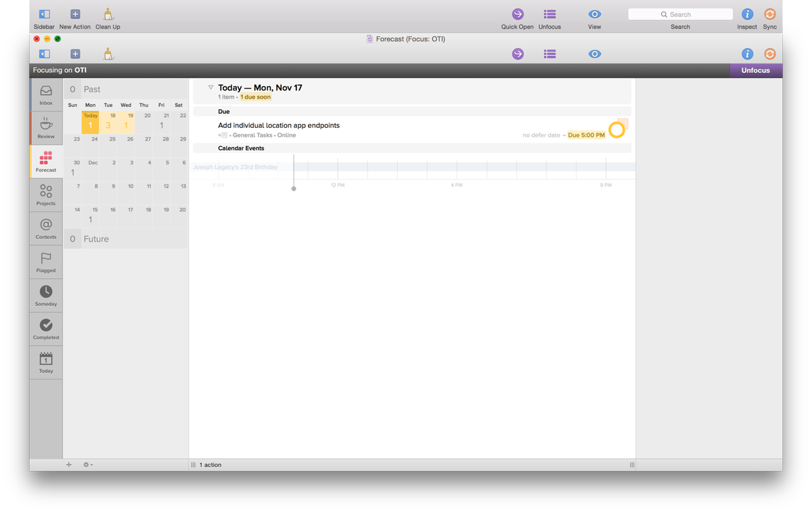Select Friday 21 in the forecast calendar

click(x=161, y=122)
